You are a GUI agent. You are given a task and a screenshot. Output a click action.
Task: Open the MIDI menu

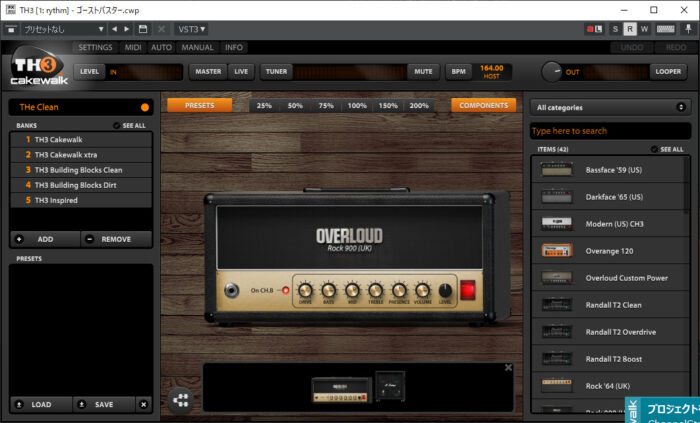click(x=133, y=47)
